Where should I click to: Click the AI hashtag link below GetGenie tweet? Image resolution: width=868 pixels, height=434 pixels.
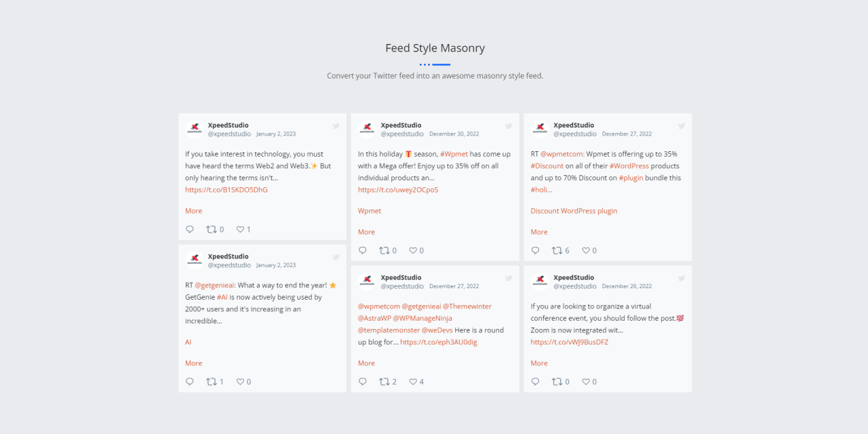tap(189, 342)
